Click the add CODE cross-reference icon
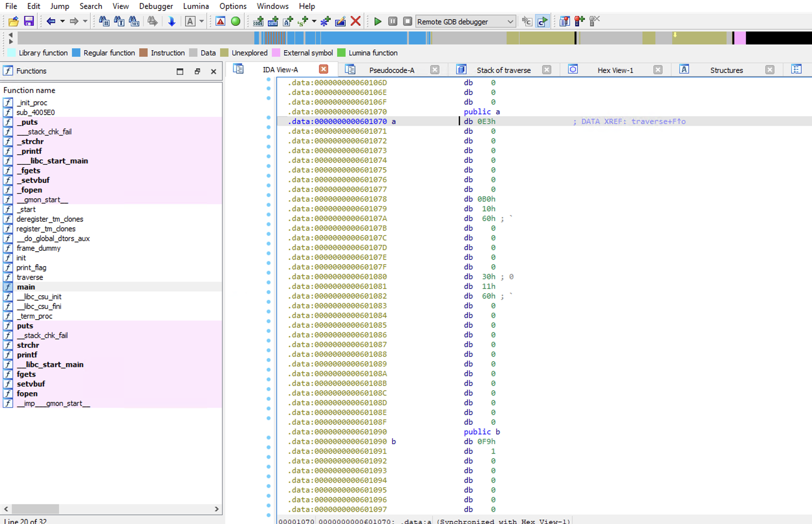812x524 pixels. pos(258,21)
